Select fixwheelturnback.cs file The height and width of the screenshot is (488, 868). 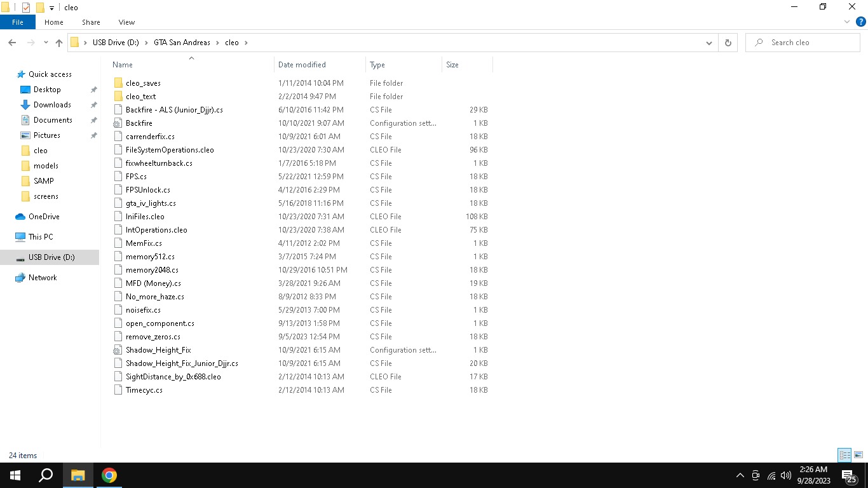click(x=159, y=163)
